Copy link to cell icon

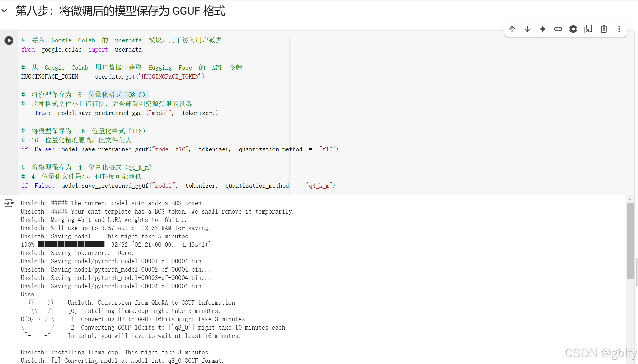(558, 29)
